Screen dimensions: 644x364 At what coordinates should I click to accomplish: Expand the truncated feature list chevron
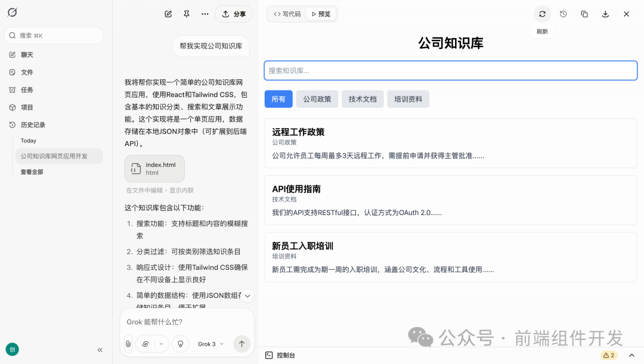[x=247, y=295]
